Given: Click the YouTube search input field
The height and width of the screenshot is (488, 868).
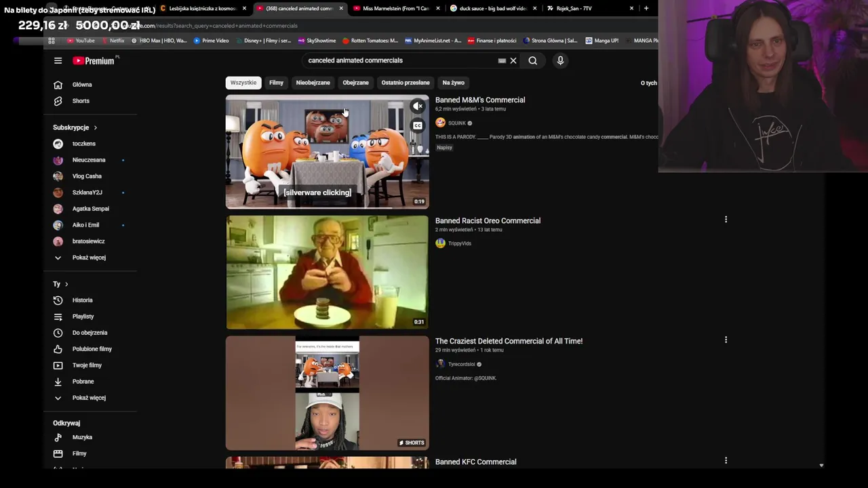Looking at the screenshot, I should 400,60.
